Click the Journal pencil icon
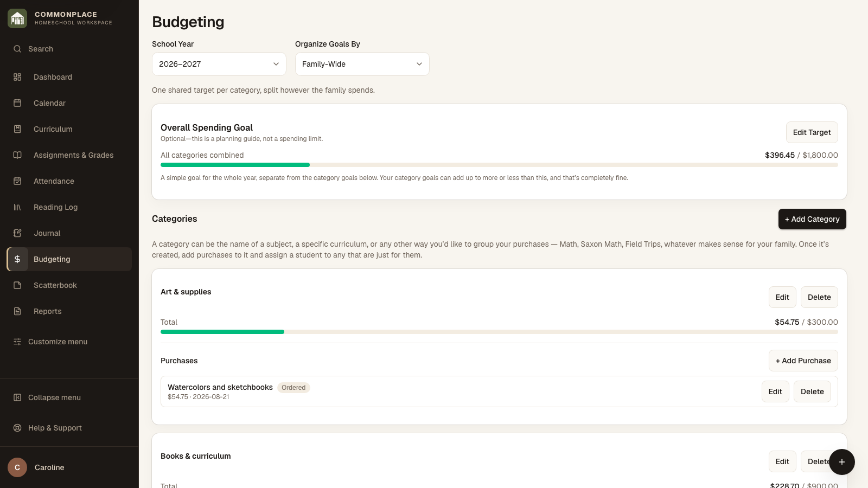 tap(17, 233)
